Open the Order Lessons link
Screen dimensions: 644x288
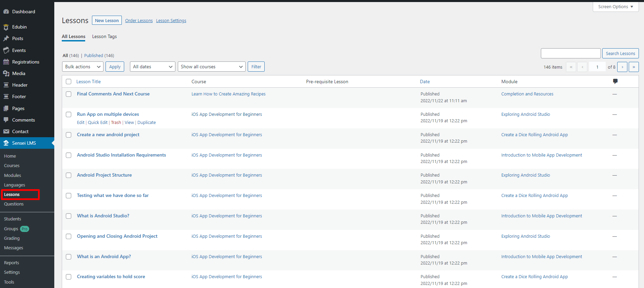point(139,21)
